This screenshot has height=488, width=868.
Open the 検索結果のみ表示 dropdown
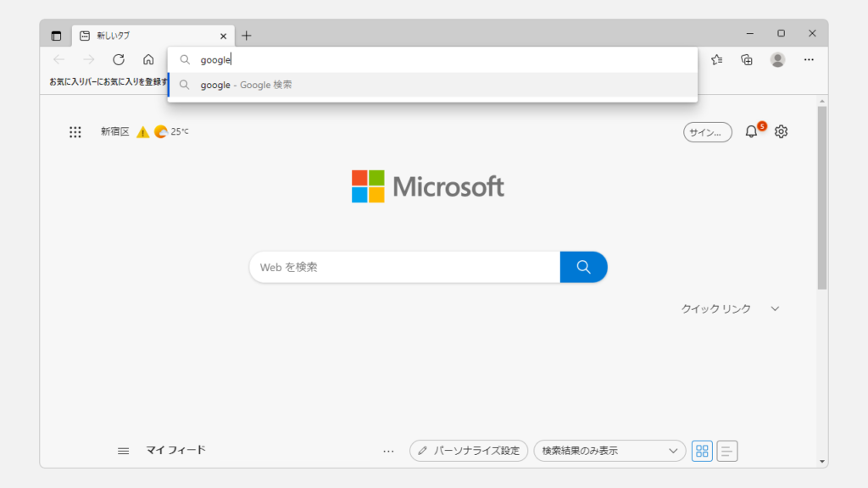coord(609,451)
